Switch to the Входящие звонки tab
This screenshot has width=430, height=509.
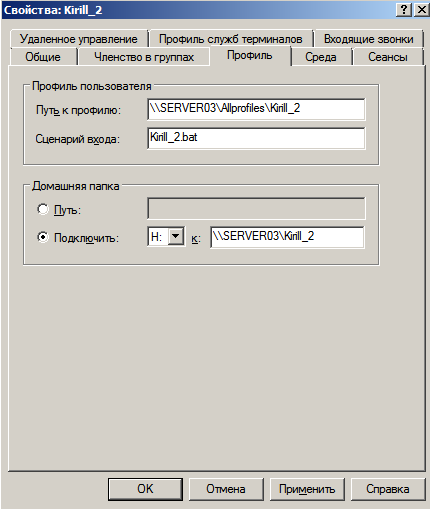click(368, 39)
